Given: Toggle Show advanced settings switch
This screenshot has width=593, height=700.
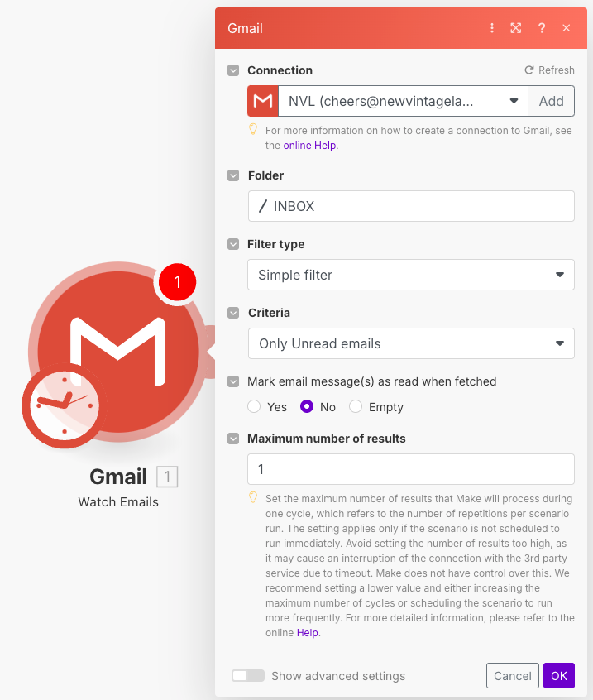Looking at the screenshot, I should pyautogui.click(x=248, y=675).
